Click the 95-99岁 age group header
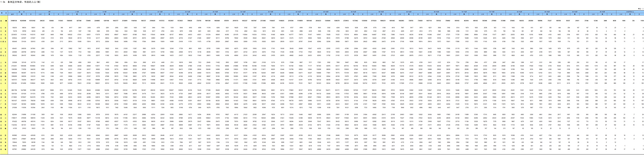 click(602, 12)
